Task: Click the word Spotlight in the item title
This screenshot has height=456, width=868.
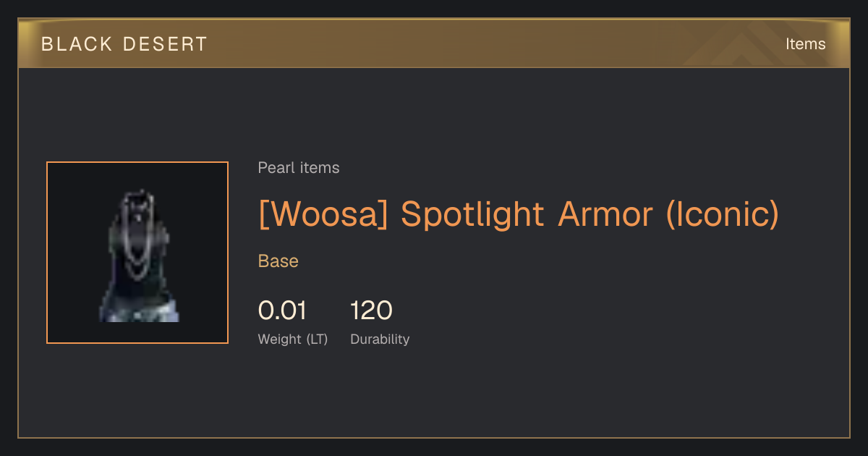Action: coord(472,215)
